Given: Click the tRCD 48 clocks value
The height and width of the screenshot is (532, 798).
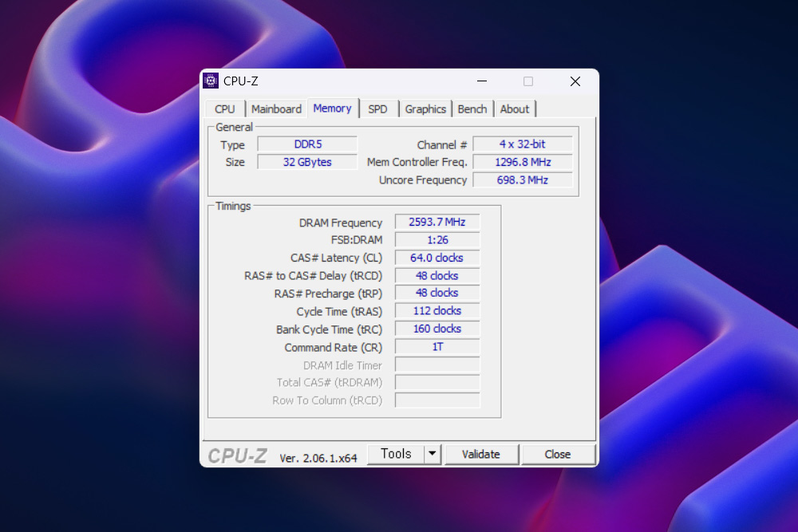Looking at the screenshot, I should click(x=437, y=276).
